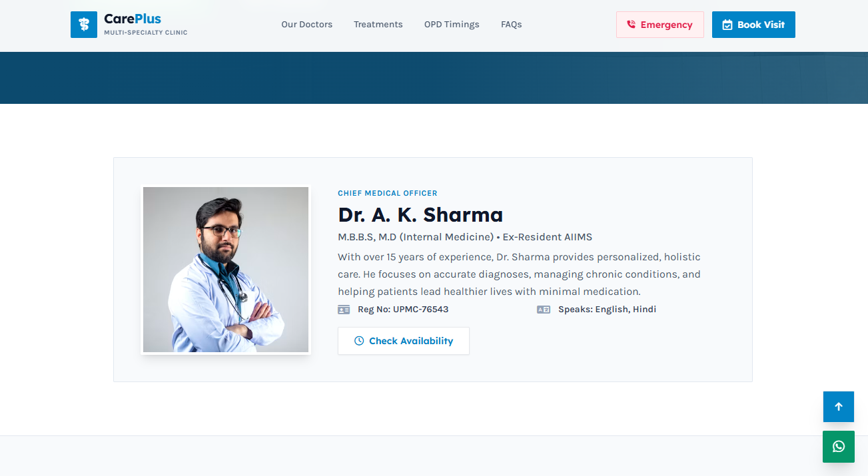Screen dimensions: 868x476
Task: Click the Emergency call button
Action: click(x=660, y=25)
